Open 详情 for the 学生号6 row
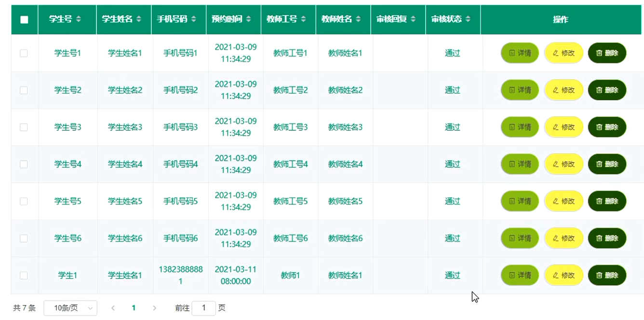The image size is (644, 320). click(x=520, y=238)
